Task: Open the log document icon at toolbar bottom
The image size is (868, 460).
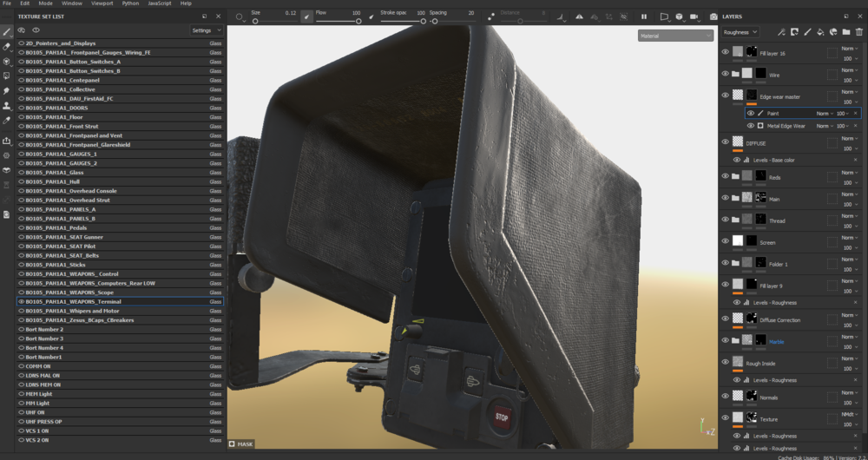Action: coord(7,214)
